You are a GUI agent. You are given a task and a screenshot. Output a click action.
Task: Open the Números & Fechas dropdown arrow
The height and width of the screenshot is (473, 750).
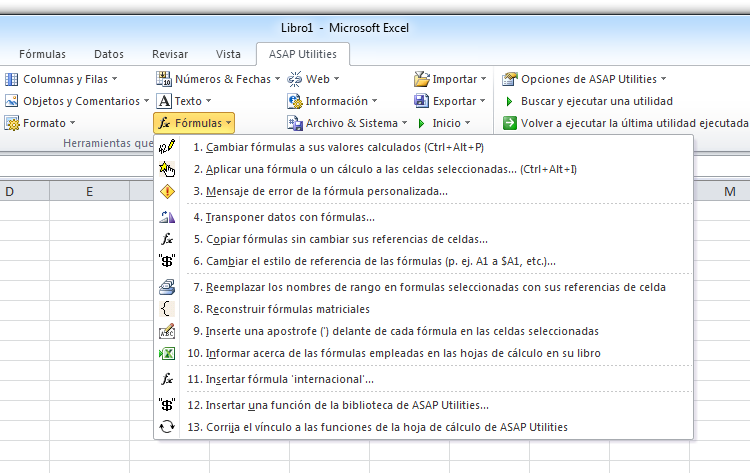click(x=277, y=79)
